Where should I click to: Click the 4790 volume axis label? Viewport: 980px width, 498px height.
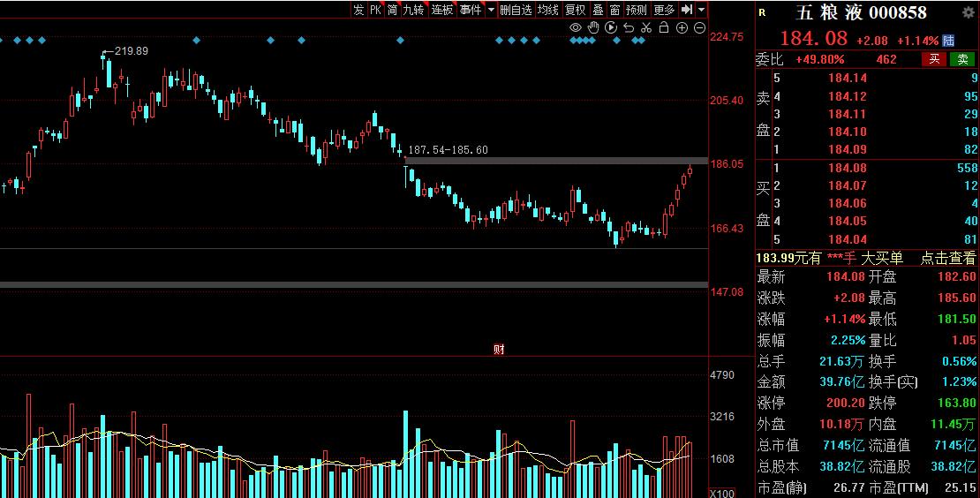[x=722, y=375]
